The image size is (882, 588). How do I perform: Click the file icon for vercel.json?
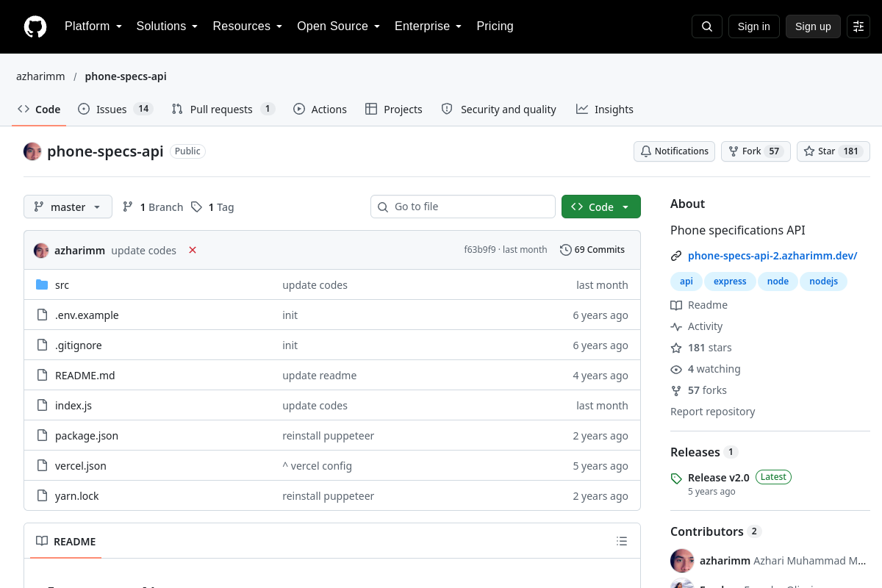(42, 466)
